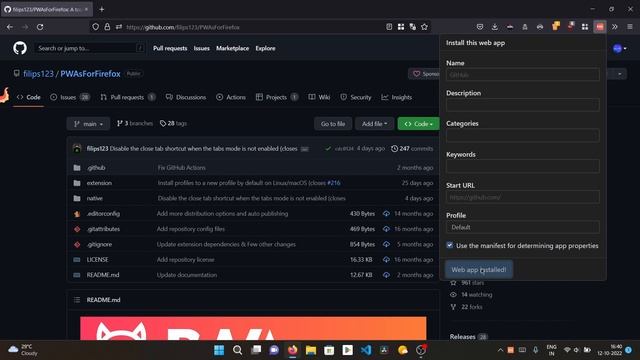Open taskbar Search magnifier
Viewport: 640px width, 360px height.
click(x=237, y=350)
